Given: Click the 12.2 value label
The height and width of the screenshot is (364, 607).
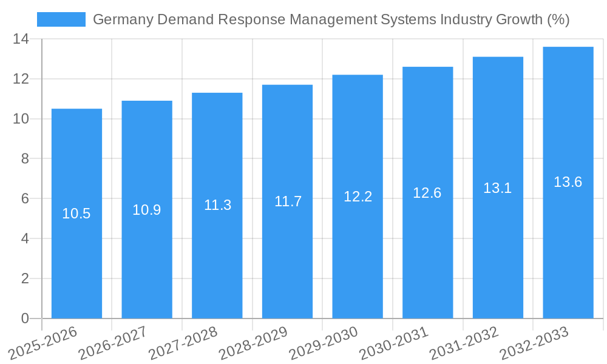Looking at the screenshot, I should [358, 197].
